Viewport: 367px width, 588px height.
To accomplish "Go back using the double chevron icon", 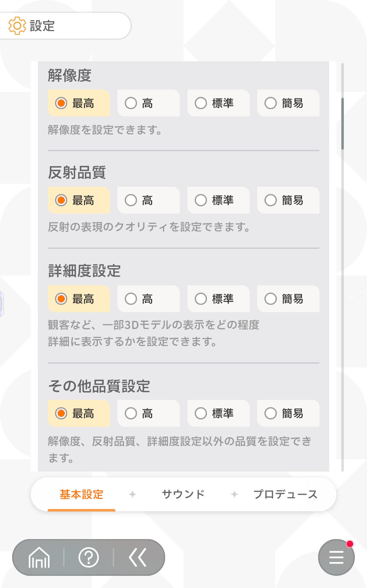I will [138, 557].
